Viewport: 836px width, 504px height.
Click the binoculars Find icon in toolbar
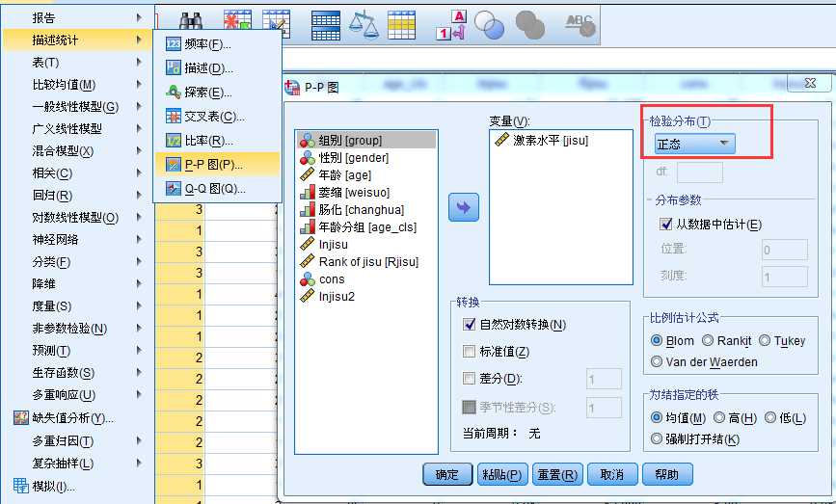click(190, 22)
